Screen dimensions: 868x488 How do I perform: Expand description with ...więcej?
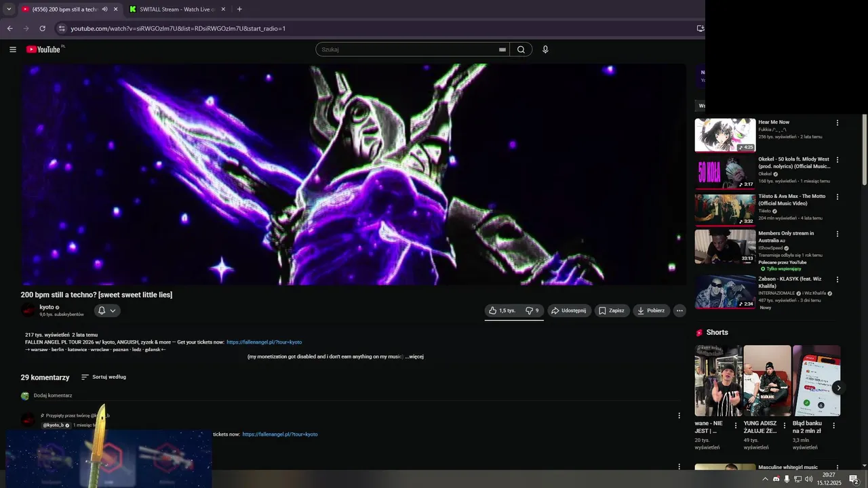click(414, 357)
